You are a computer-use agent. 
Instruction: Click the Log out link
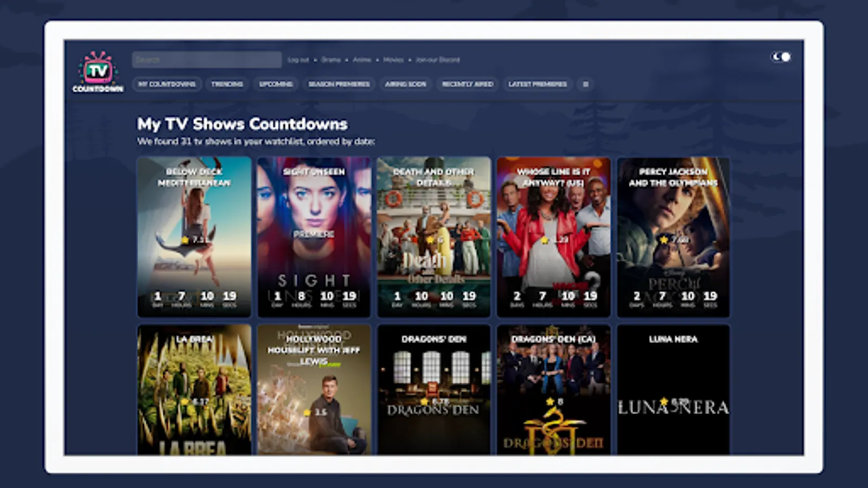[297, 60]
